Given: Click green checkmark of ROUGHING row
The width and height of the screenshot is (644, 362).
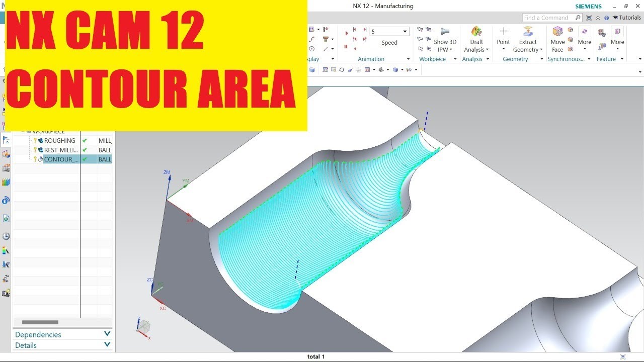Looking at the screenshot, I should pos(85,141).
